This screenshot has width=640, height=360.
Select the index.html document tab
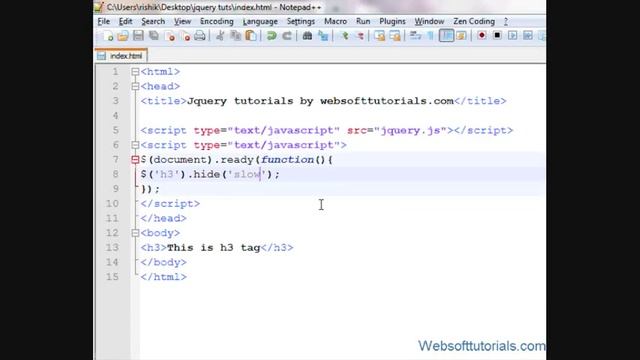pos(121,56)
